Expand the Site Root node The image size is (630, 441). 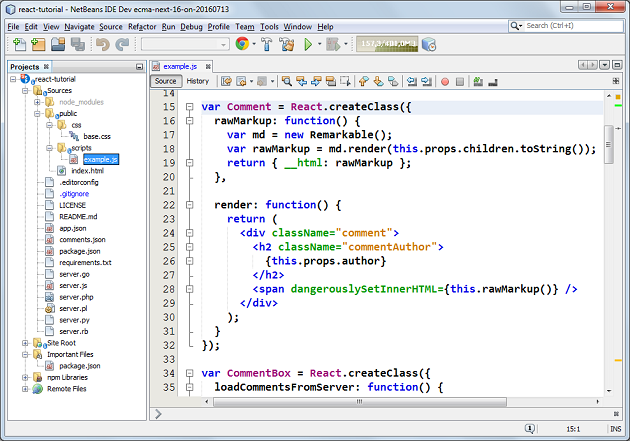[x=25, y=343]
